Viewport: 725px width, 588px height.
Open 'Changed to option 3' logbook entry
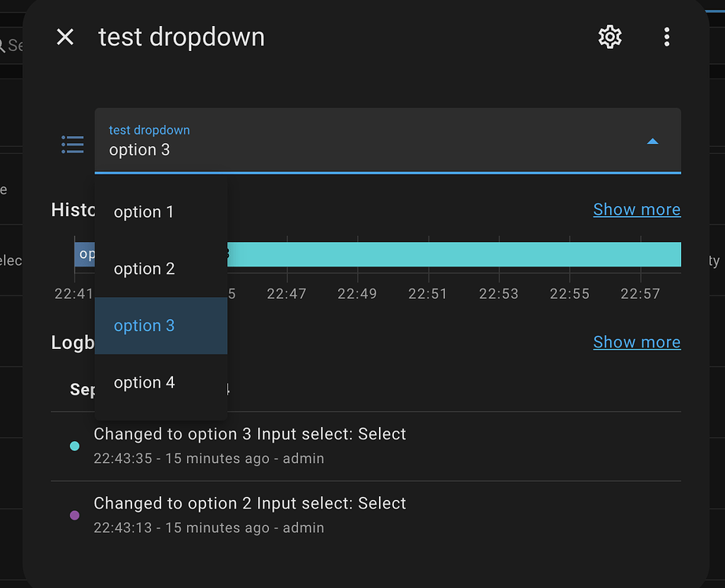point(250,434)
